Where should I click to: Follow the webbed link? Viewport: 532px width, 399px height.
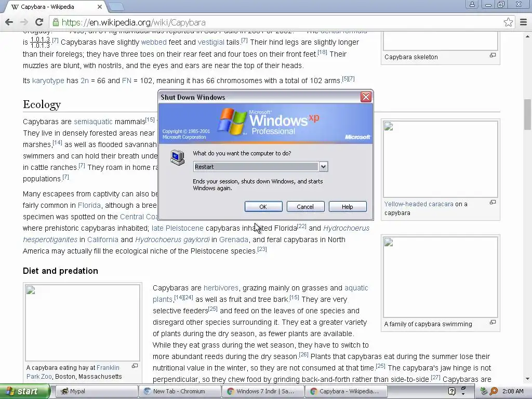tap(154, 42)
